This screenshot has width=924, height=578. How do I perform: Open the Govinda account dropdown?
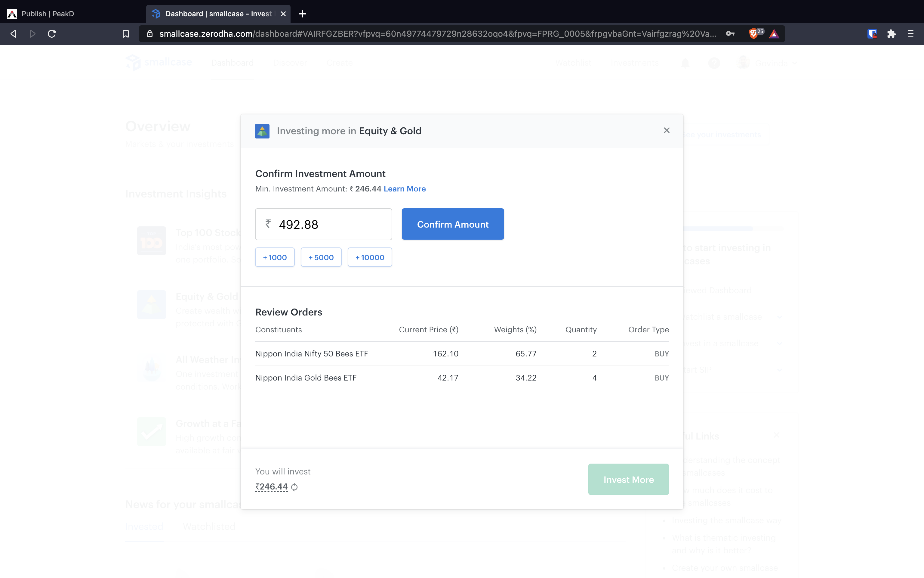[x=768, y=63]
